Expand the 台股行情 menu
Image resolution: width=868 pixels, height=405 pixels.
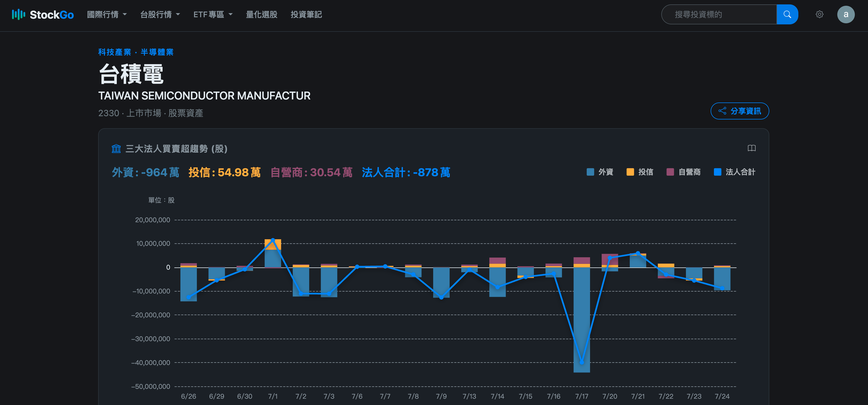pos(160,15)
